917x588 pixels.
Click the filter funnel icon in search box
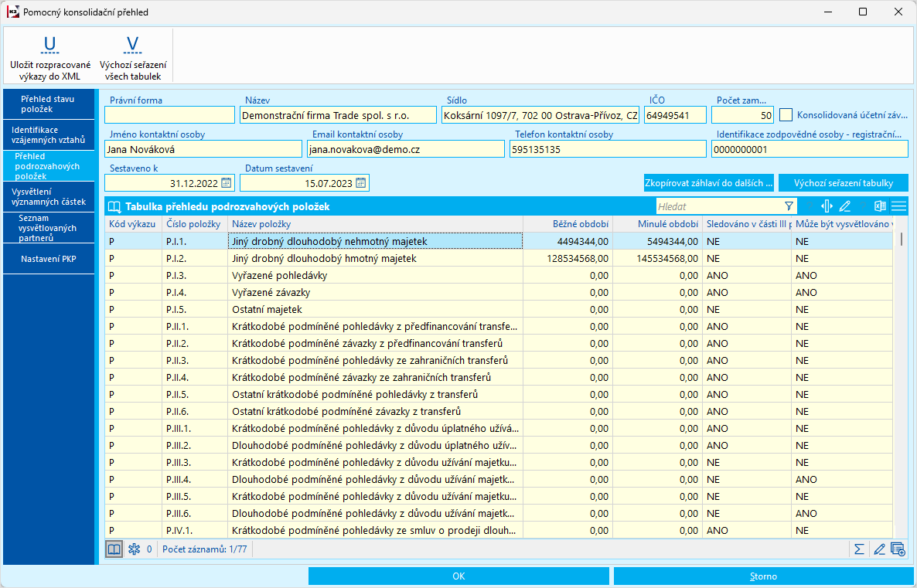click(x=789, y=206)
